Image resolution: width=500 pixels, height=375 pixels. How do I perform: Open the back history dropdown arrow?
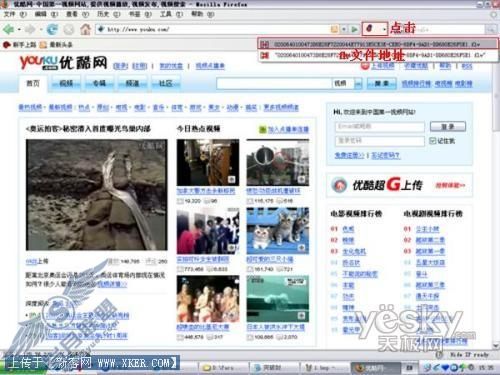(19, 30)
